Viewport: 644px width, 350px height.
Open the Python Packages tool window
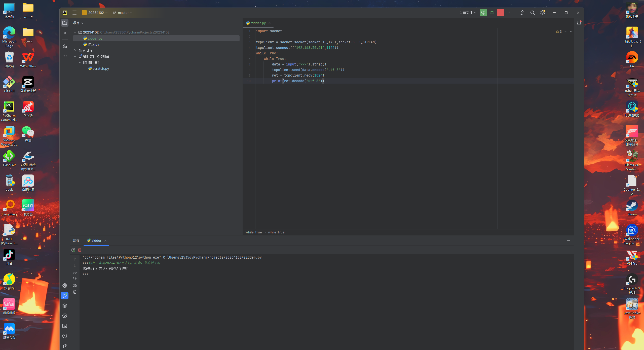(x=65, y=306)
